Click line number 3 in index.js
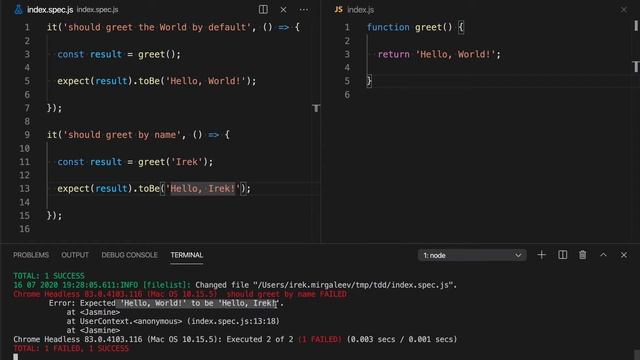The image size is (640, 360). 347,54
